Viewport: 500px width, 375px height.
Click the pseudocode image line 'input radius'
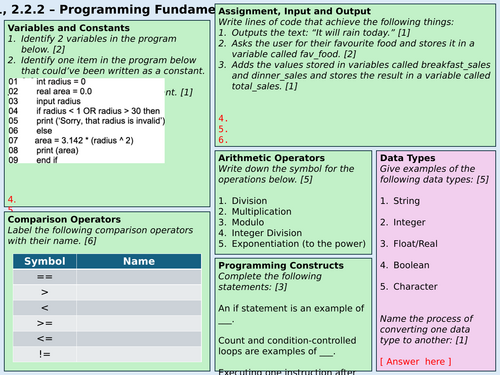click(58, 101)
